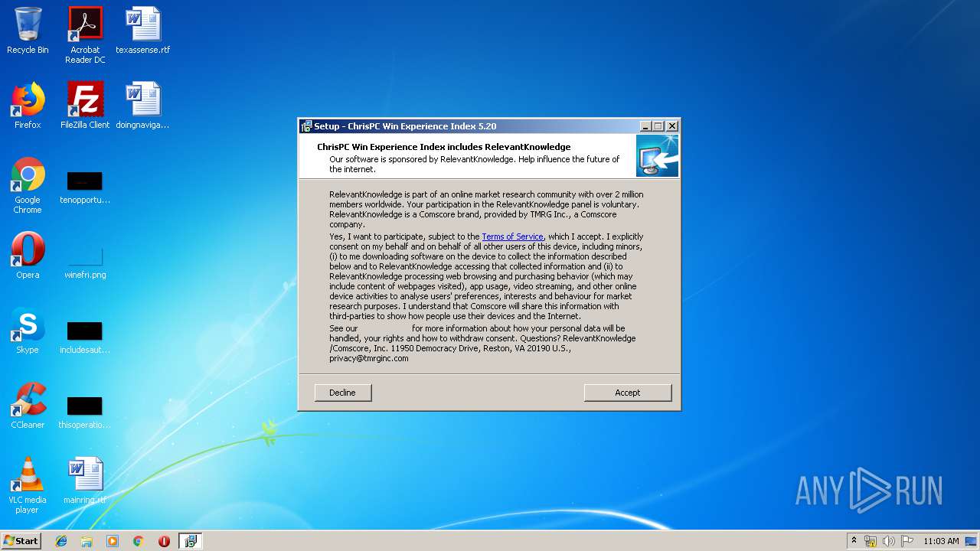
Task: Select the texassense.rtf file on the desktop
Action: pyautogui.click(x=143, y=31)
